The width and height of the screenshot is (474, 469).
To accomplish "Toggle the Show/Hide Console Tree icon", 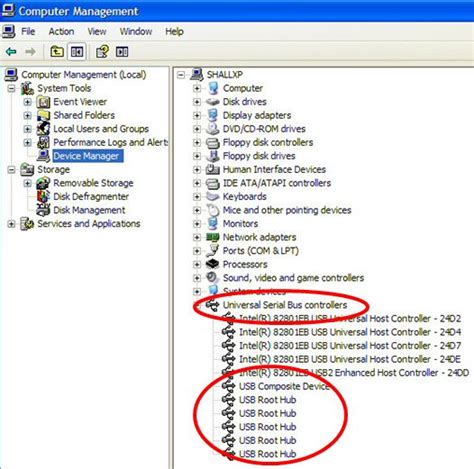I will pos(77,52).
